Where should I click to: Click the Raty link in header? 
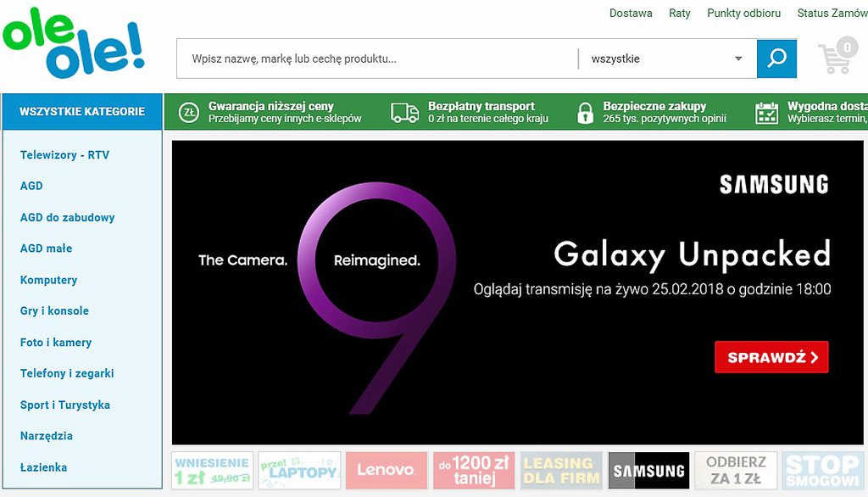point(679,13)
